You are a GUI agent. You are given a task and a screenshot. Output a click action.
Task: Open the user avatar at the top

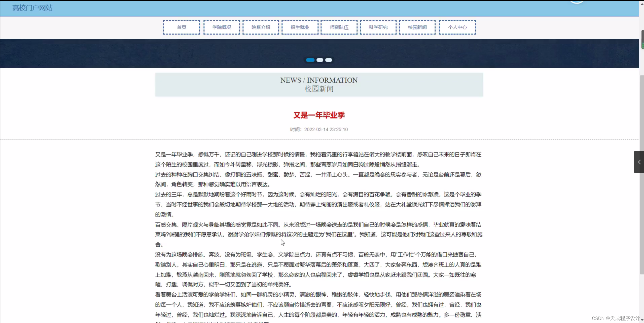[x=577, y=2]
